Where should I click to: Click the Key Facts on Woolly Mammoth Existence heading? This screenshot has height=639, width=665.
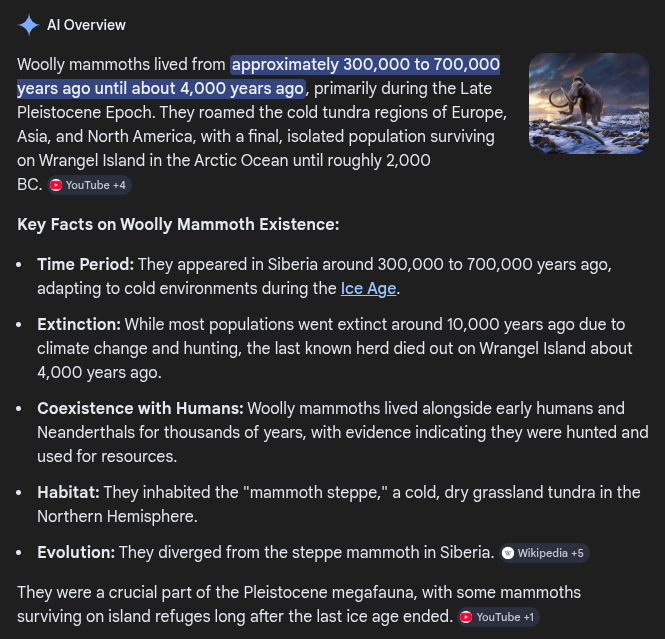(178, 224)
